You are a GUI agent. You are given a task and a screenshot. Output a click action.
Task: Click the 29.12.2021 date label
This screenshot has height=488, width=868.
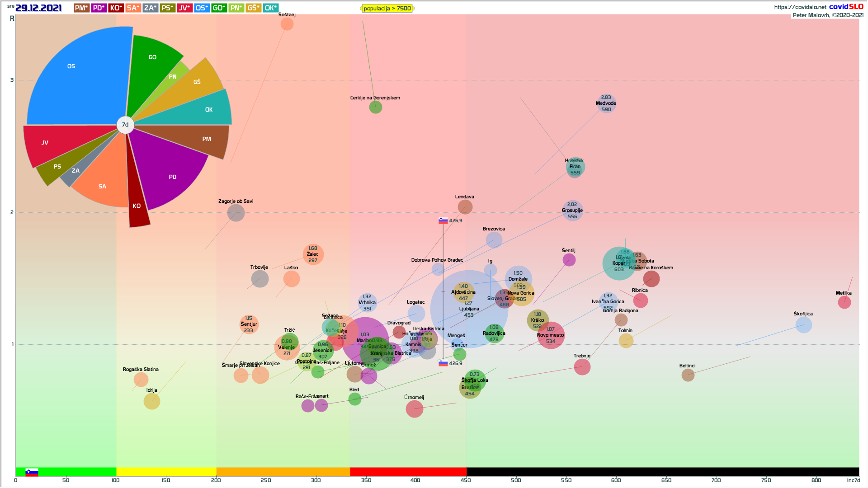[38, 8]
